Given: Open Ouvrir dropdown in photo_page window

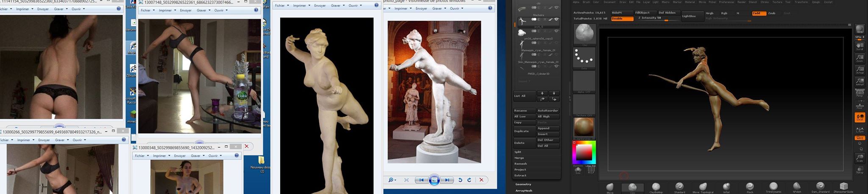Looking at the screenshot, I should point(456,8).
